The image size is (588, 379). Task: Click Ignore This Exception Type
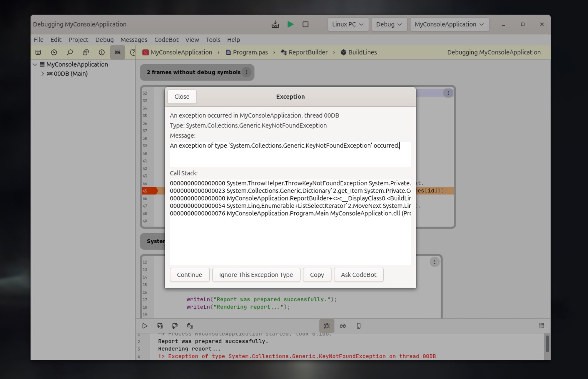[256, 275]
